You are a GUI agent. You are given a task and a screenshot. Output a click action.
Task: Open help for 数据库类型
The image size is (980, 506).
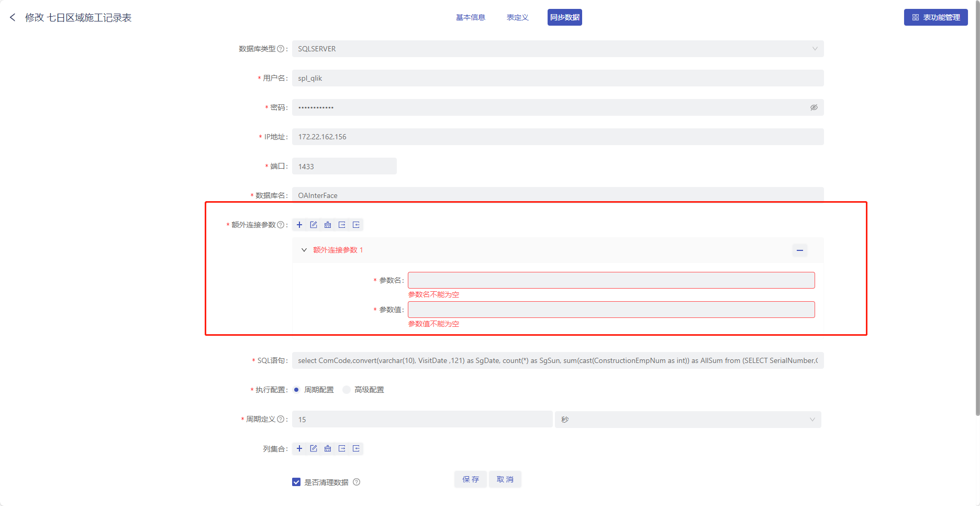point(281,49)
